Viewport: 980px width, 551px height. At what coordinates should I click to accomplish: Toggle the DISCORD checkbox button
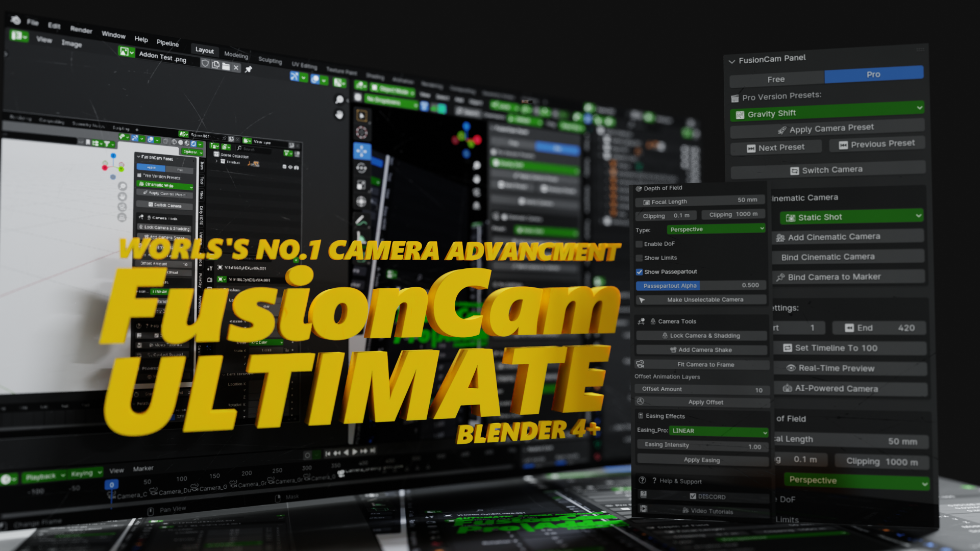tap(707, 496)
